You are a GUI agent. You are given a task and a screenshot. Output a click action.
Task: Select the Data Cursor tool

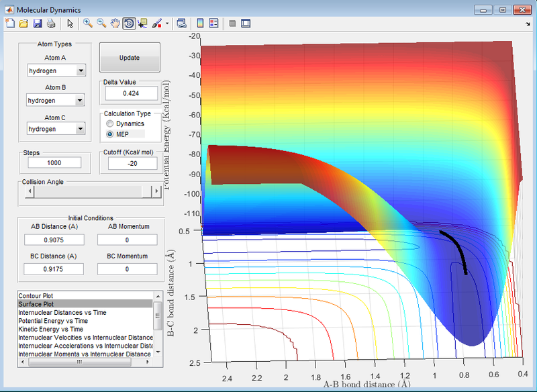click(142, 23)
